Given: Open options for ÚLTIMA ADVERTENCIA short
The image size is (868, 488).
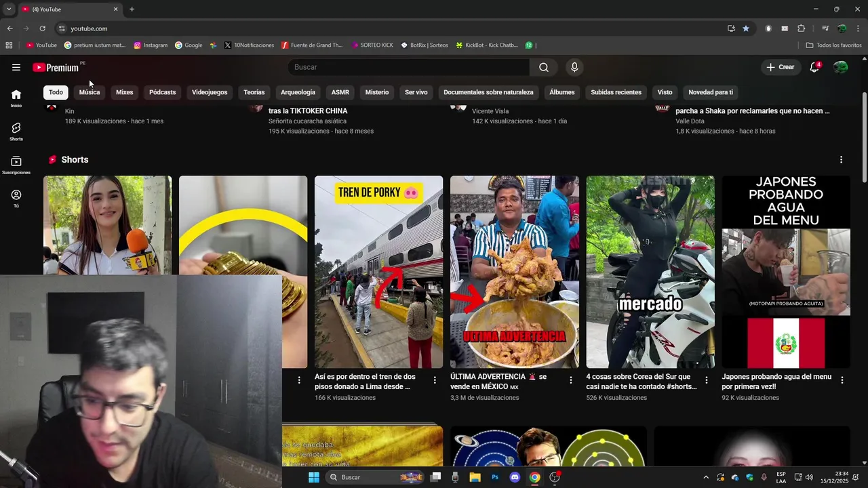Looking at the screenshot, I should coord(570,380).
